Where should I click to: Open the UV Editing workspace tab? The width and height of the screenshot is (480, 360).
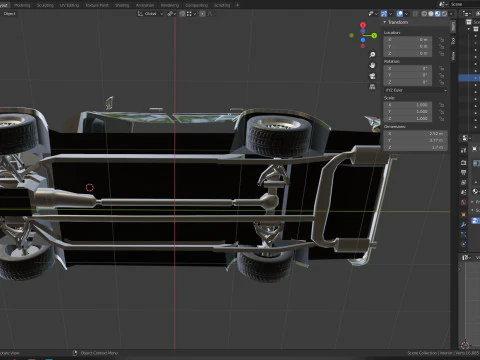point(69,5)
